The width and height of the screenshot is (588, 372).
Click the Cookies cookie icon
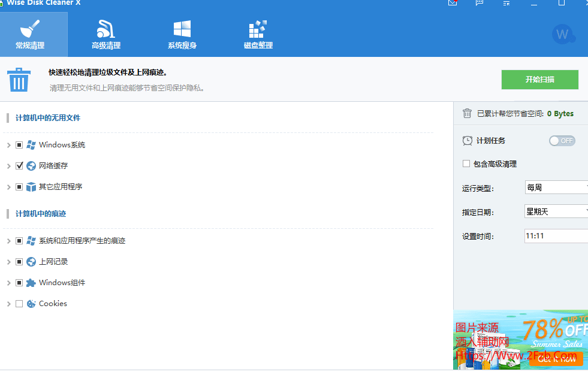point(31,304)
